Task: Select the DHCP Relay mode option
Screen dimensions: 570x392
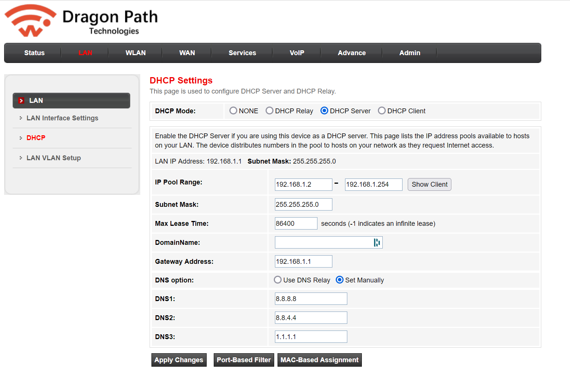Action: click(269, 111)
